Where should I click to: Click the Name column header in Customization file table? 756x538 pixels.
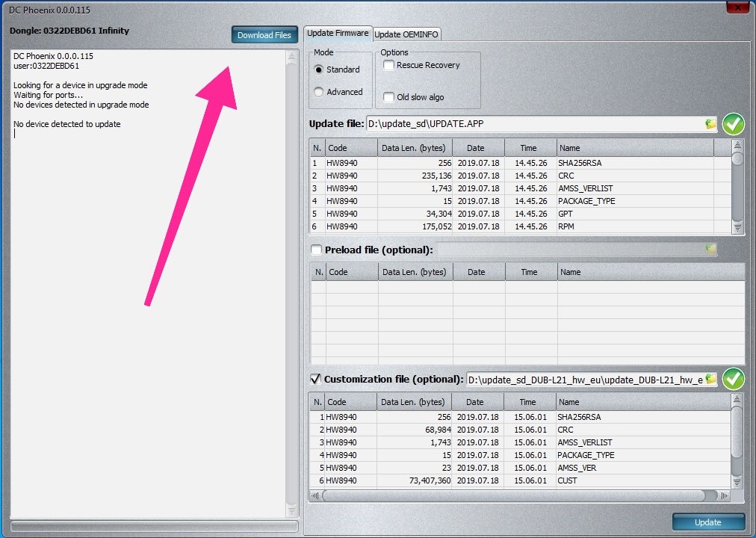pyautogui.click(x=643, y=402)
